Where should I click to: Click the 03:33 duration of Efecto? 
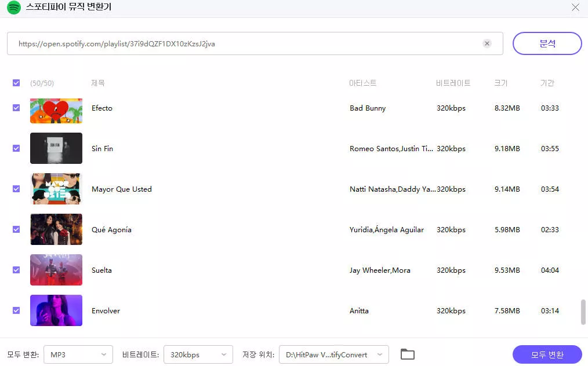click(x=550, y=108)
